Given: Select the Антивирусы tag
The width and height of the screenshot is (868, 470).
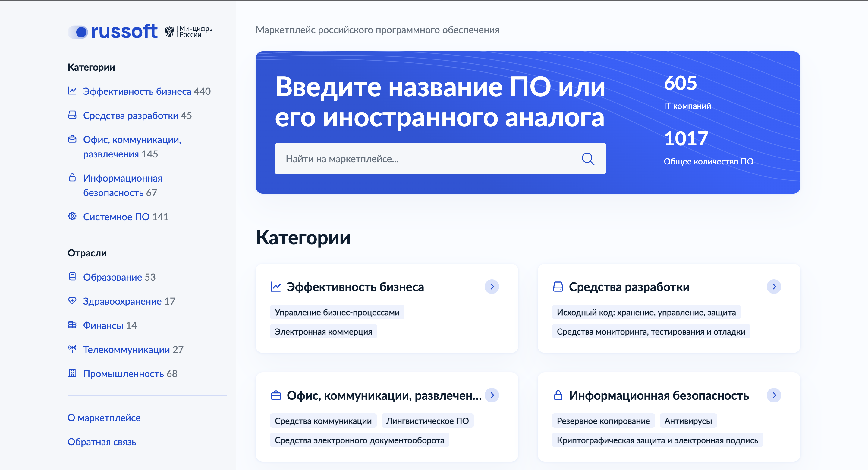Looking at the screenshot, I should (688, 421).
